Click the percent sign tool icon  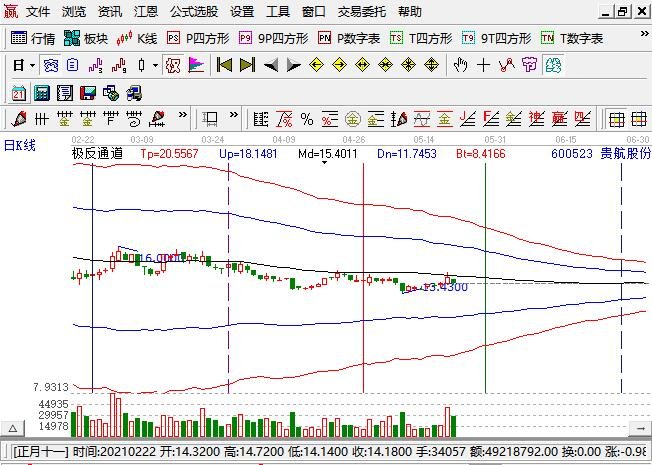point(307,119)
